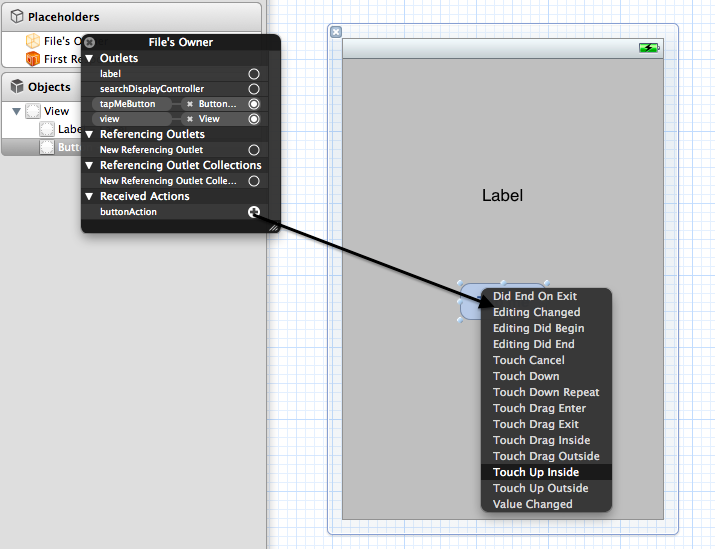Click the Placeholders cube icon
This screenshot has height=549, width=715.
(17, 16)
